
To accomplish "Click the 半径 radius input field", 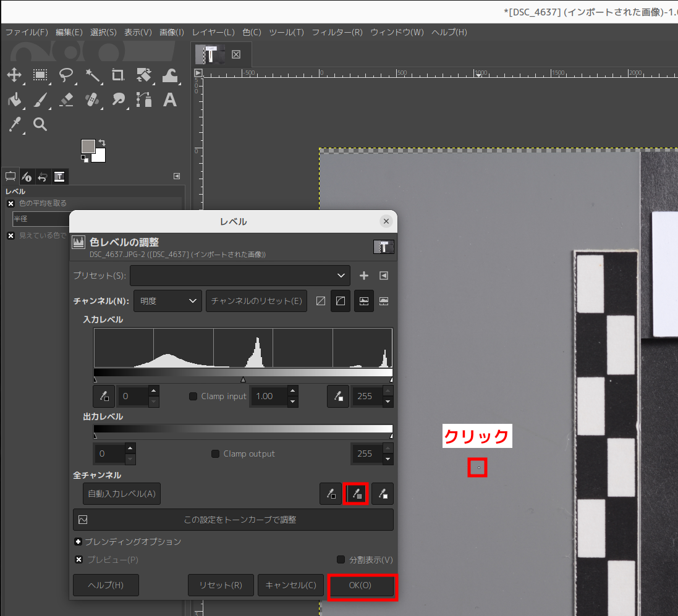I will pos(41,219).
